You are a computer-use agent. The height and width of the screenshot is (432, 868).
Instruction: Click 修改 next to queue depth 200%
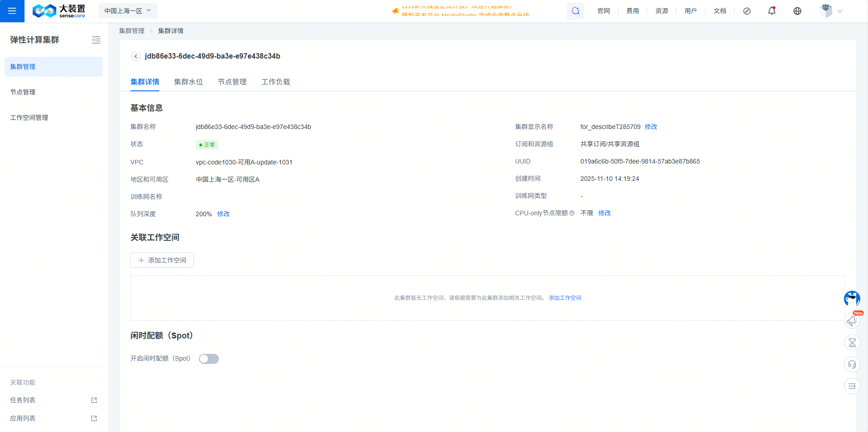click(223, 214)
